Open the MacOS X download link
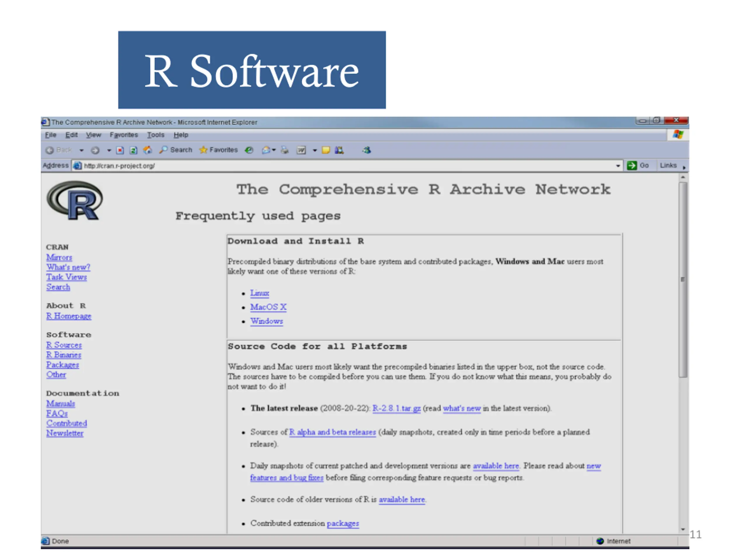The height and width of the screenshot is (560, 747). [268, 307]
